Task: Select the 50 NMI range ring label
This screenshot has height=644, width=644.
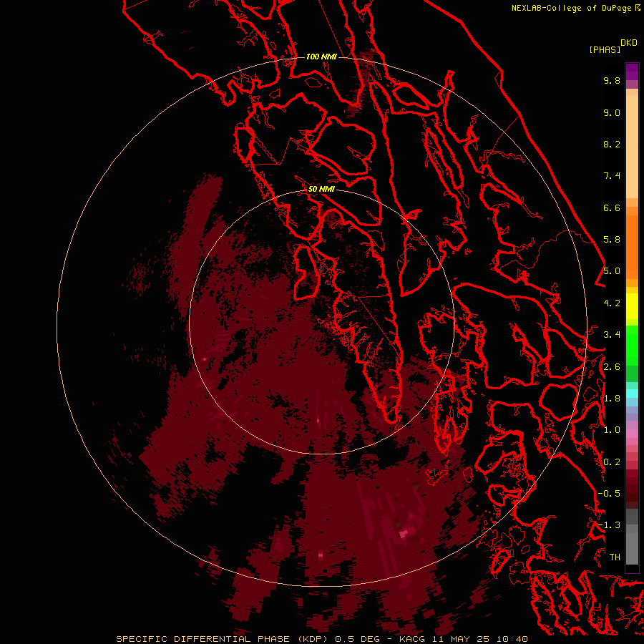Action: pyautogui.click(x=321, y=189)
